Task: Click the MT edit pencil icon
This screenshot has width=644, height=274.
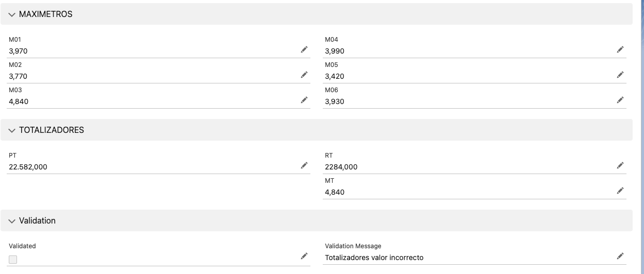Action: pyautogui.click(x=620, y=191)
